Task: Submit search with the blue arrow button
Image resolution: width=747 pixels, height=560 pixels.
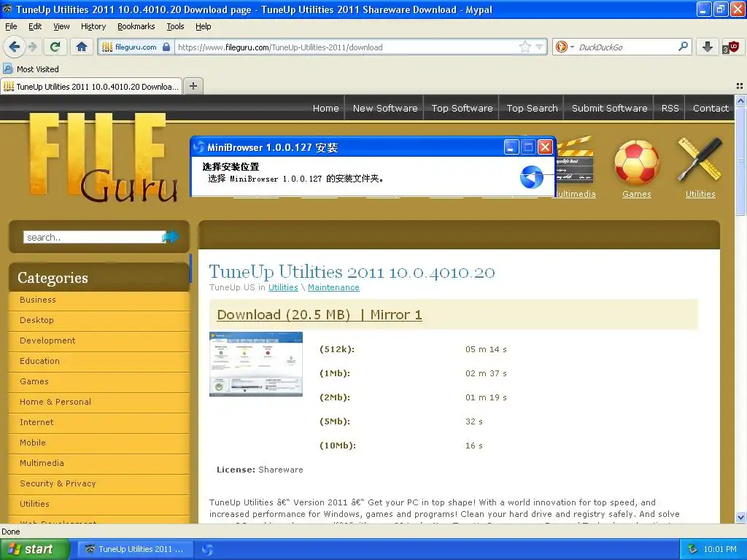Action: pyautogui.click(x=171, y=236)
